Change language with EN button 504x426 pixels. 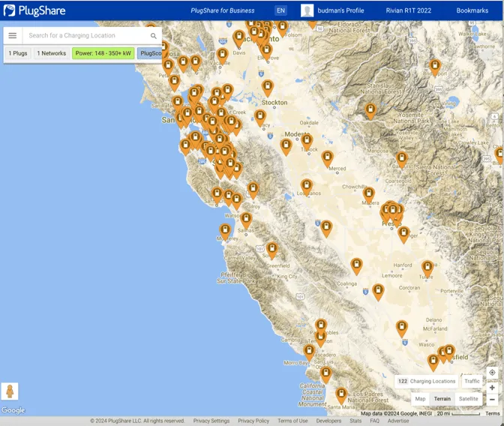coord(281,10)
